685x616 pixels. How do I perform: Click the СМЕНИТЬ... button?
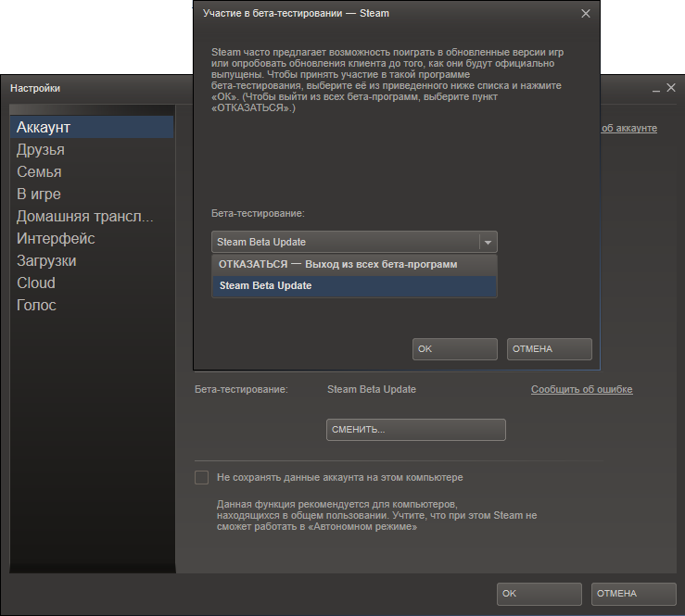coord(416,430)
